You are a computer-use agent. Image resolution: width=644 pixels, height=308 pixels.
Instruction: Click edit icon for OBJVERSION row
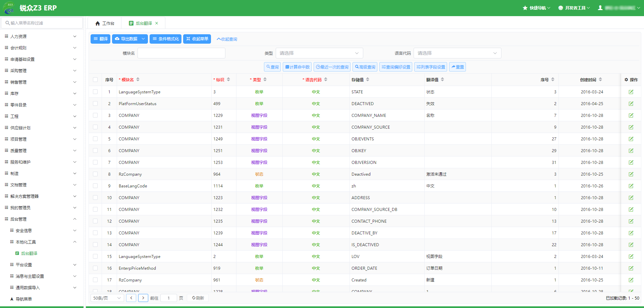(x=631, y=163)
